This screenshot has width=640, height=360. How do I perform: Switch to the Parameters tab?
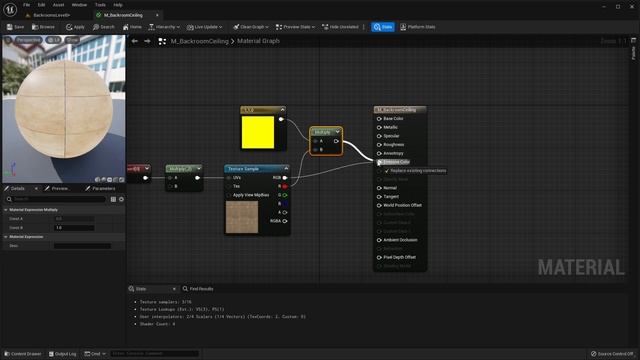(x=100, y=189)
